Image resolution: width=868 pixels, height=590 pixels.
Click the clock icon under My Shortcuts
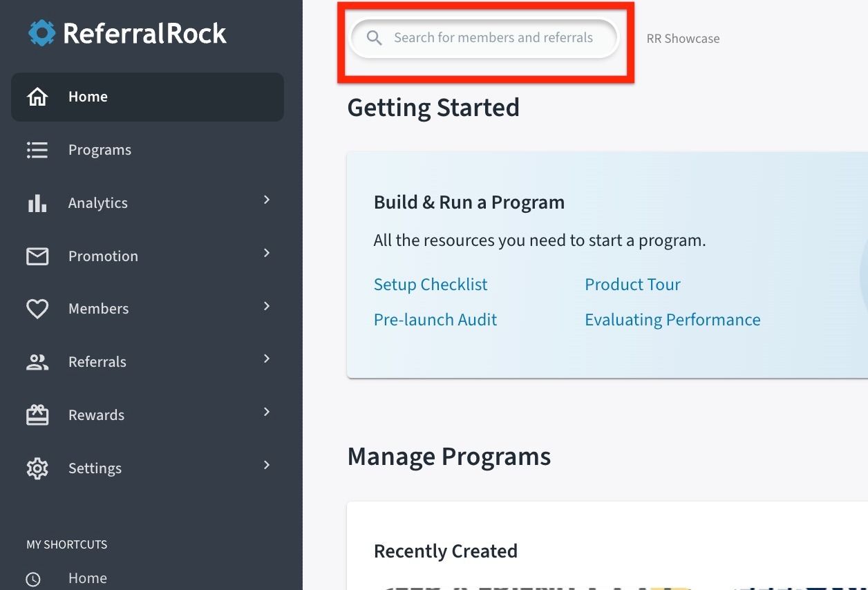pyautogui.click(x=33, y=579)
